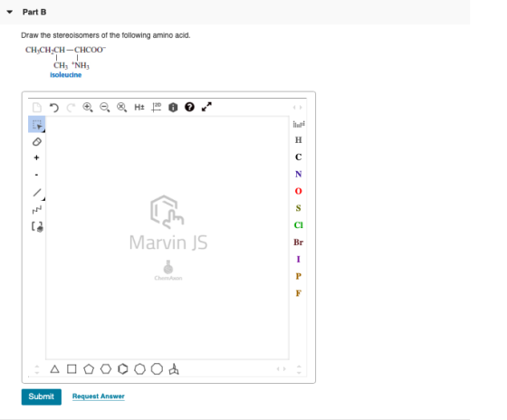Select Phosphorus atom P
Screen dimensions: 507x420
click(x=299, y=276)
